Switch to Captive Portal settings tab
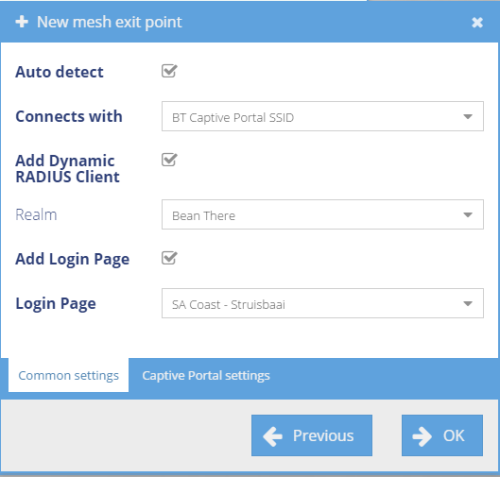500x477 pixels. click(206, 376)
